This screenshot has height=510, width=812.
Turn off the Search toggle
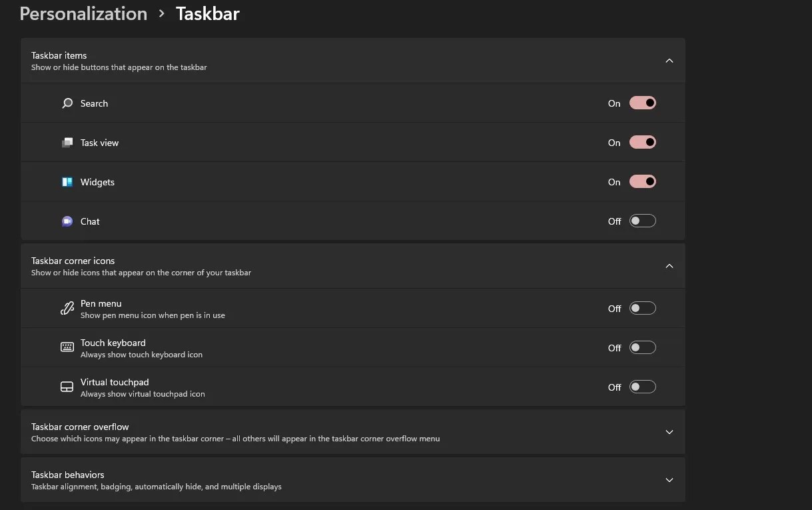point(642,103)
